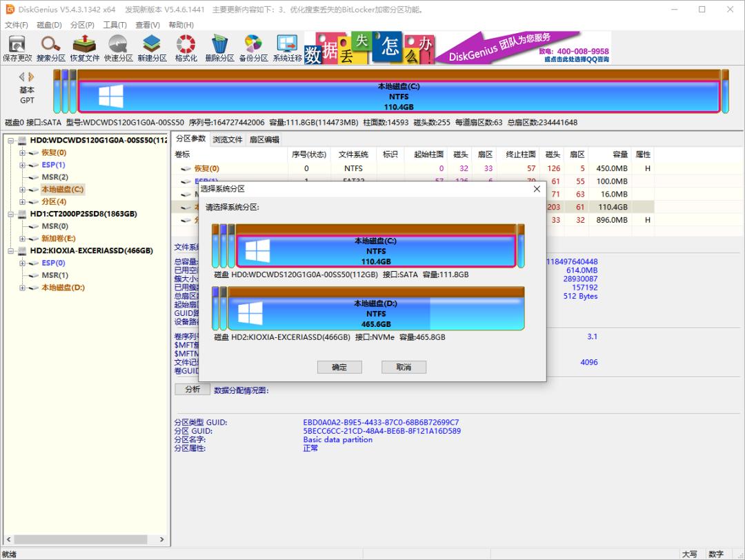This screenshot has width=745, height=560.
Task: Launch 快速分区 (Quick Partition)
Action: click(119, 47)
